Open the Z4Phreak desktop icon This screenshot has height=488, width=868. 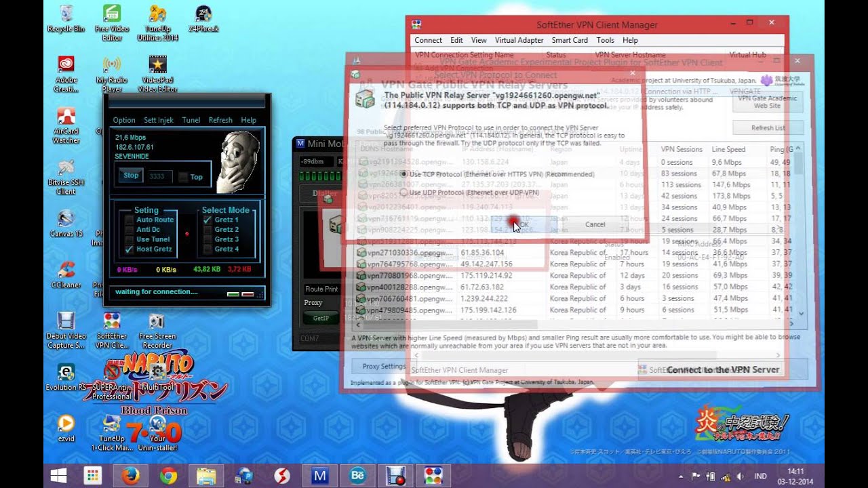(x=203, y=19)
